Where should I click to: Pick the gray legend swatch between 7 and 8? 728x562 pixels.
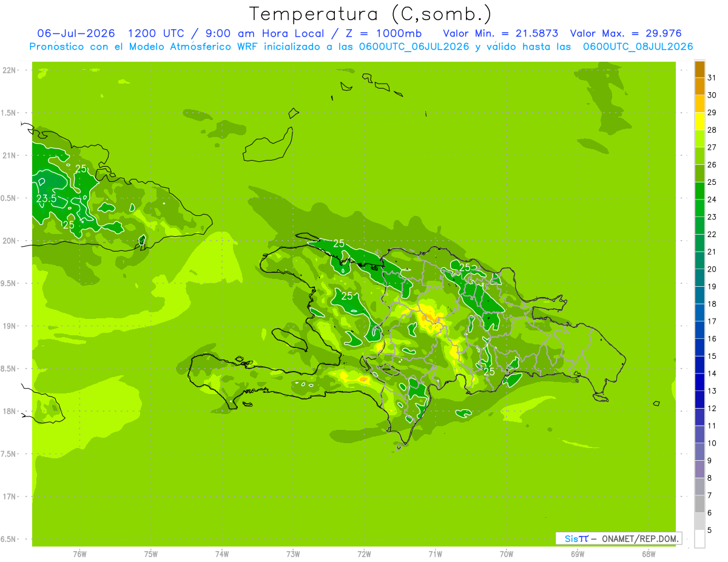(699, 487)
